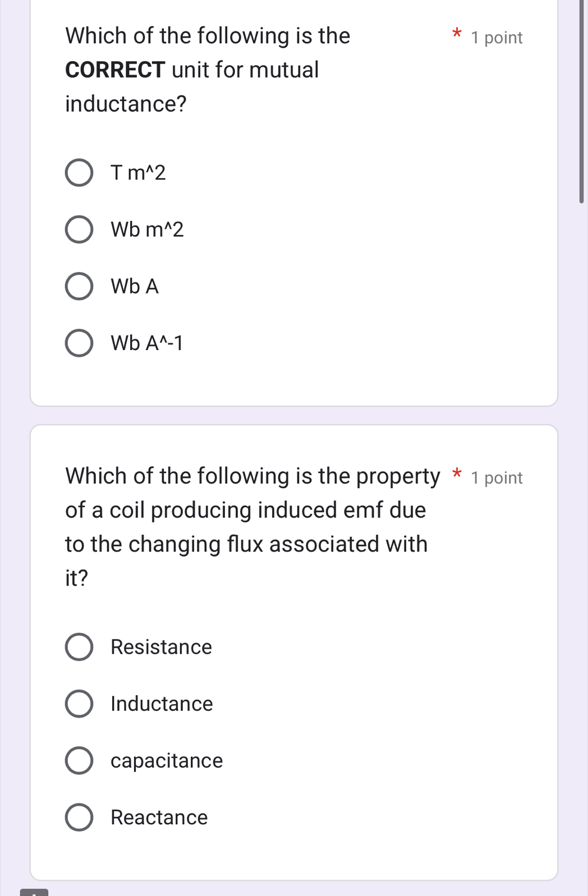Select the Wb A^-1 option
This screenshot has width=588, height=896.
click(x=80, y=343)
